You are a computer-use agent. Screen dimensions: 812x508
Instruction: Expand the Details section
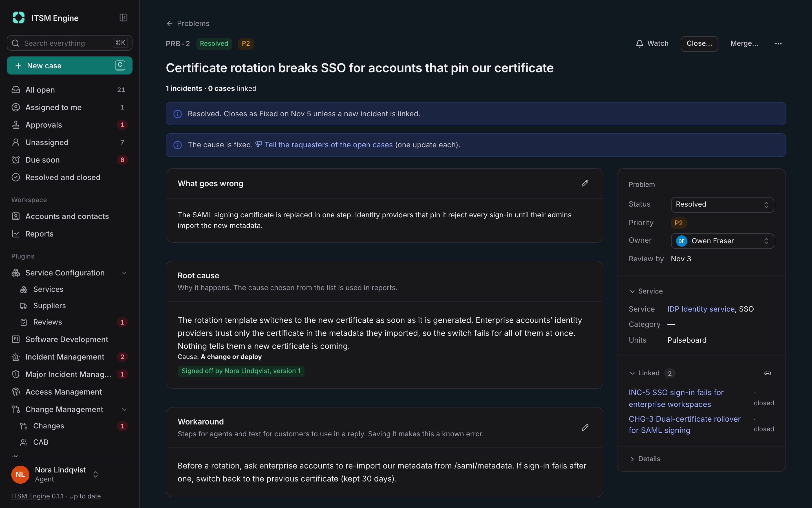pos(645,459)
